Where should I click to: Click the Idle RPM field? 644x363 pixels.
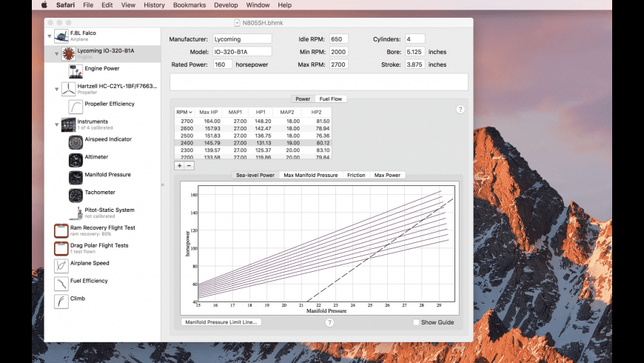tap(339, 39)
